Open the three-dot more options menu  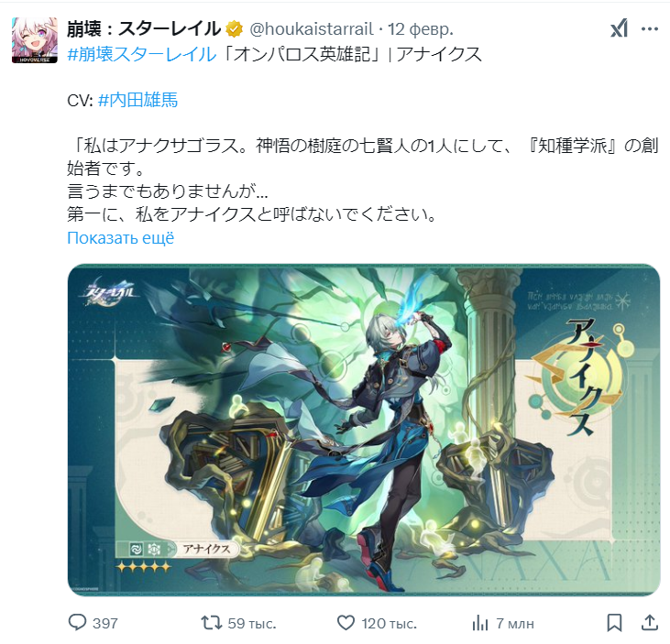tap(650, 29)
